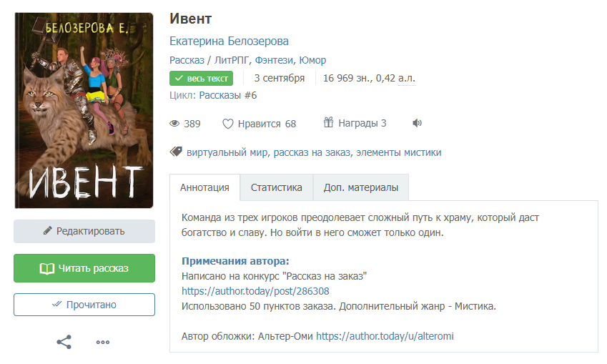The image size is (607, 364).
Task: Click the Редактировать edit button
Action: pyautogui.click(x=84, y=231)
